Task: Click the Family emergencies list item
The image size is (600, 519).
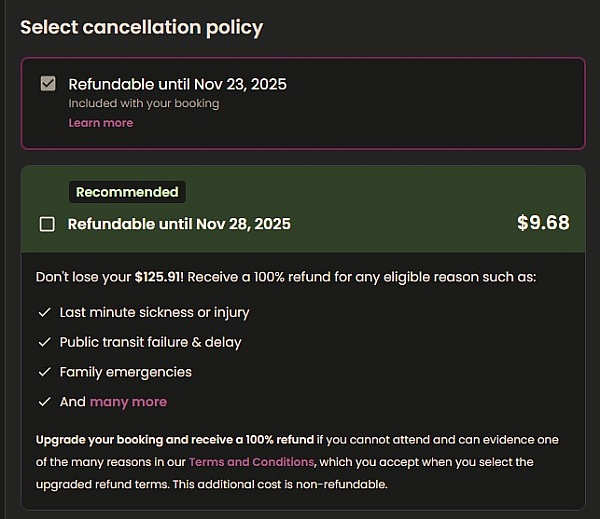Action: coord(125,372)
